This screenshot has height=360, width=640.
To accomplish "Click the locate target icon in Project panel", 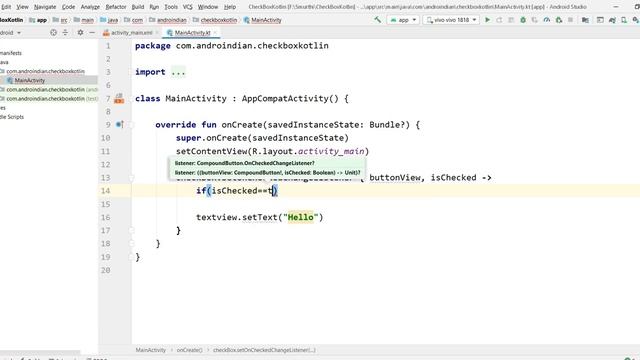I will 53,32.
